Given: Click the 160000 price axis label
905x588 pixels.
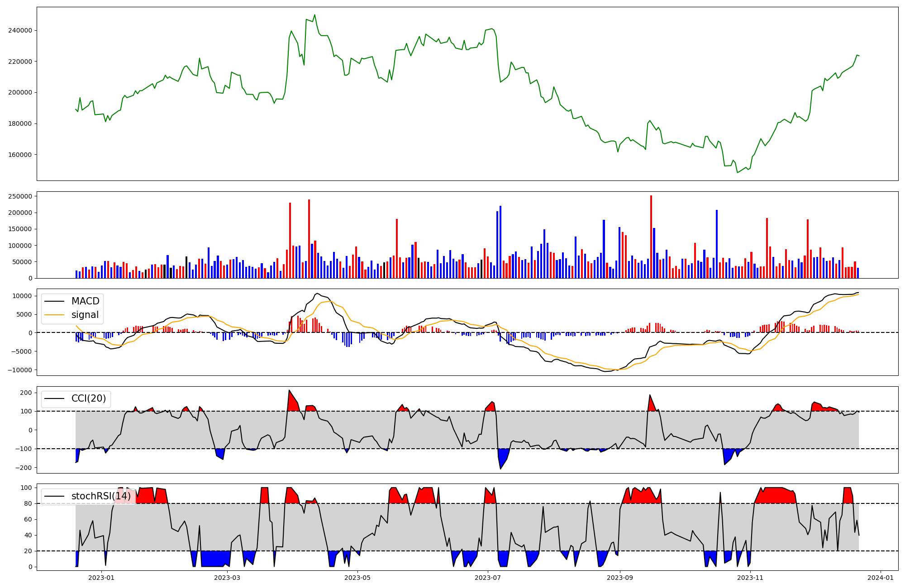Looking at the screenshot, I should pyautogui.click(x=20, y=155).
